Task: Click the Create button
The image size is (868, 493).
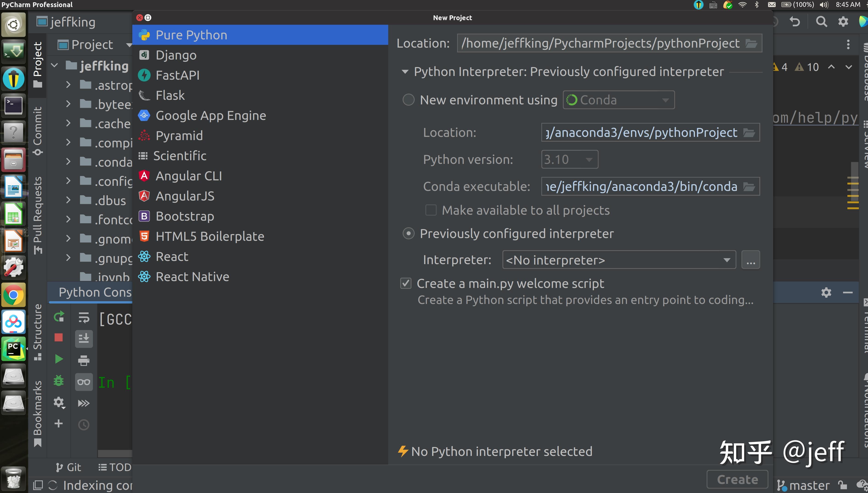Action: pos(737,479)
